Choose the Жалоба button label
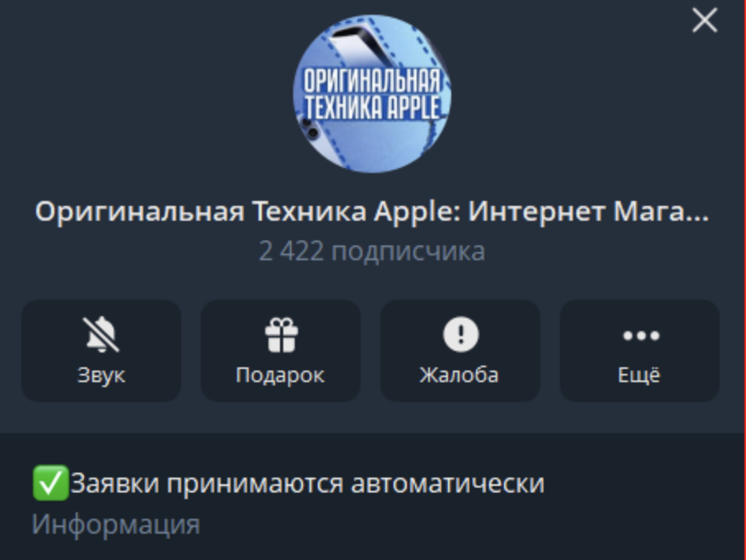The image size is (746, 560). (459, 375)
